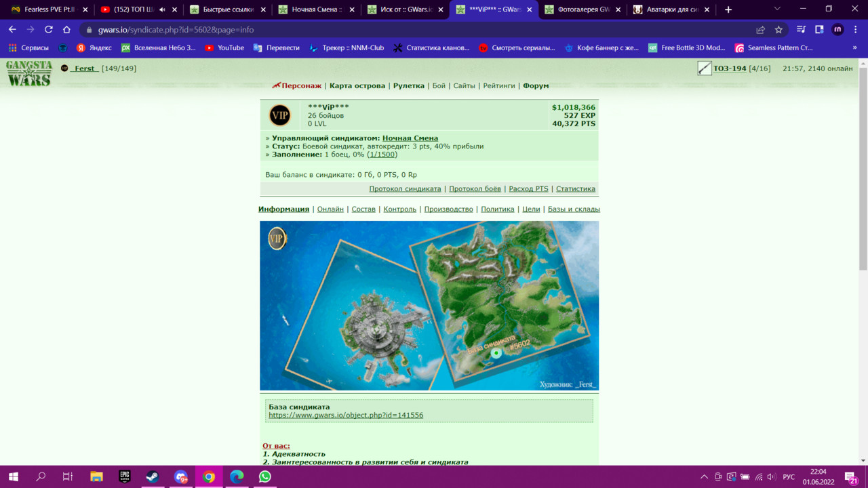Open syndicate base object URL link

pos(346,415)
